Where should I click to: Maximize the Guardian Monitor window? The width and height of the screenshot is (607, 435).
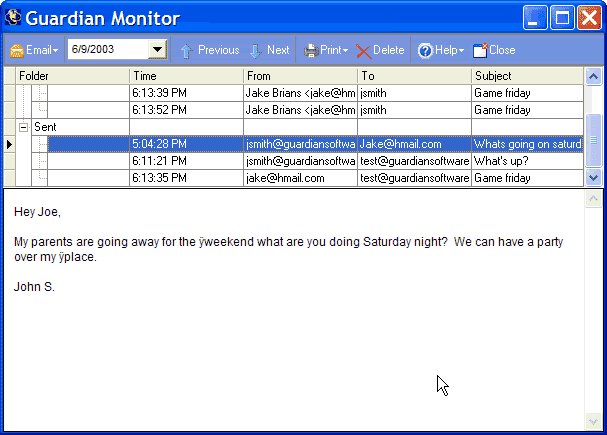tap(562, 17)
